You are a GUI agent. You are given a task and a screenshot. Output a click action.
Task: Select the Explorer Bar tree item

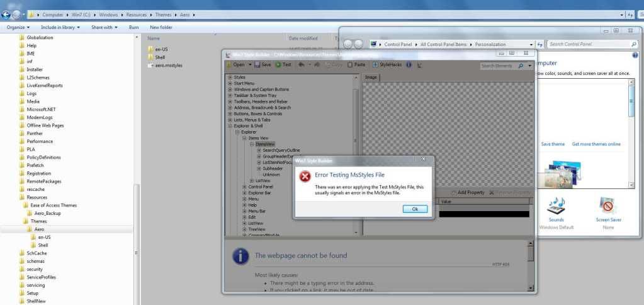pyautogui.click(x=259, y=192)
